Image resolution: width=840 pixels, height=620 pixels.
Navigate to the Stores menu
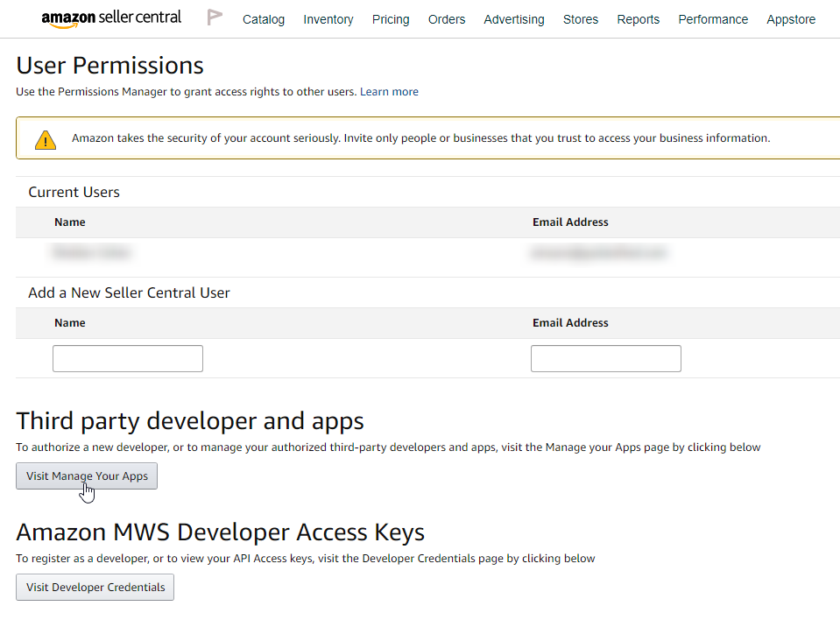point(581,19)
